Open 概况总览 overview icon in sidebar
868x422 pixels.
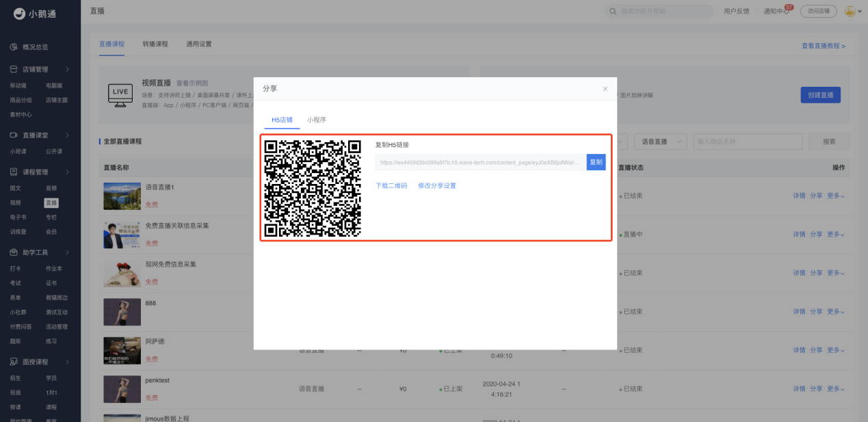(x=14, y=47)
